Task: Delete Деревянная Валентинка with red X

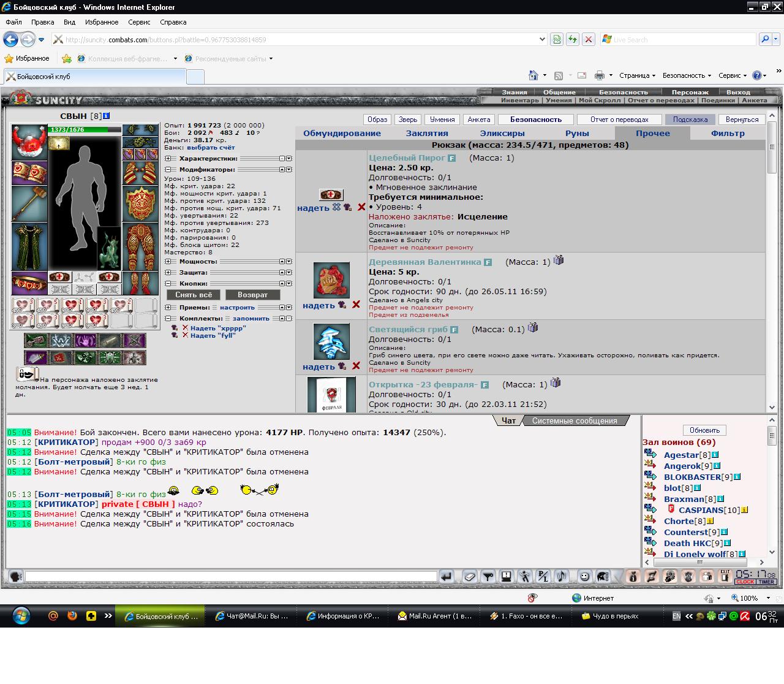Action: click(356, 305)
